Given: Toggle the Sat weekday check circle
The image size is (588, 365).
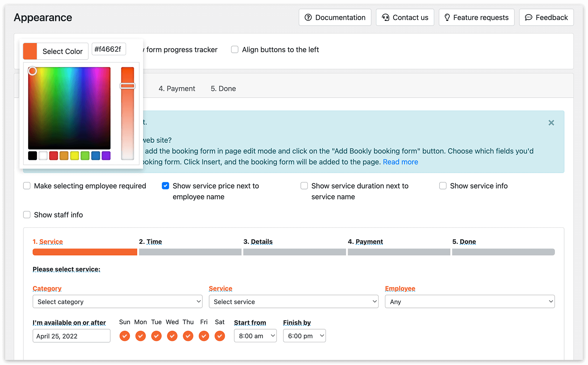Looking at the screenshot, I should click(x=220, y=336).
